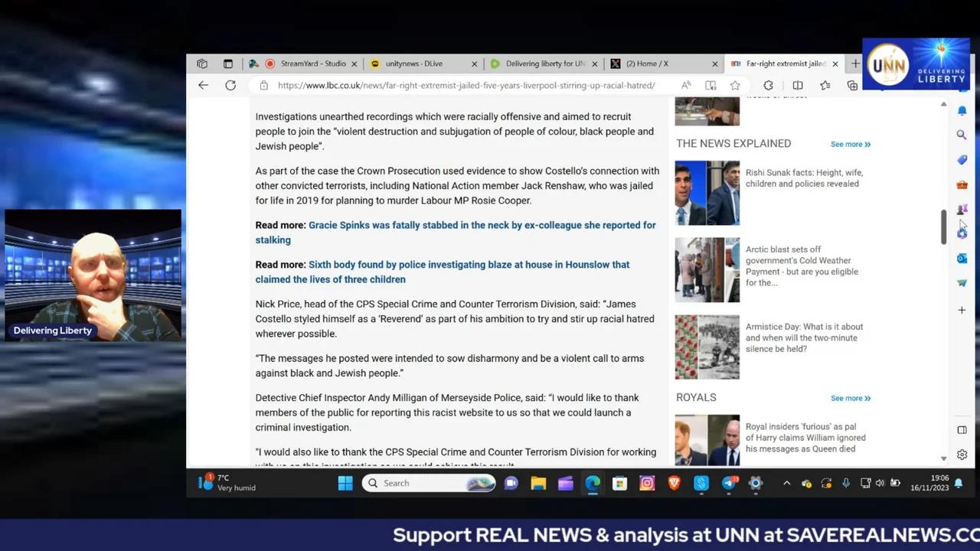Screen dimensions: 980x551
Task: Open the clock showing 19:06 16/11/2023
Action: pyautogui.click(x=929, y=483)
